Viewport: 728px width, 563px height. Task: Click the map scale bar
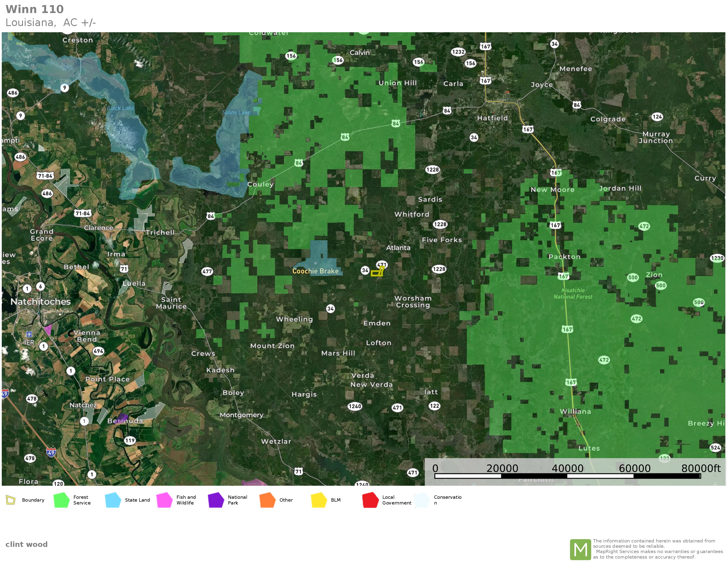click(567, 476)
